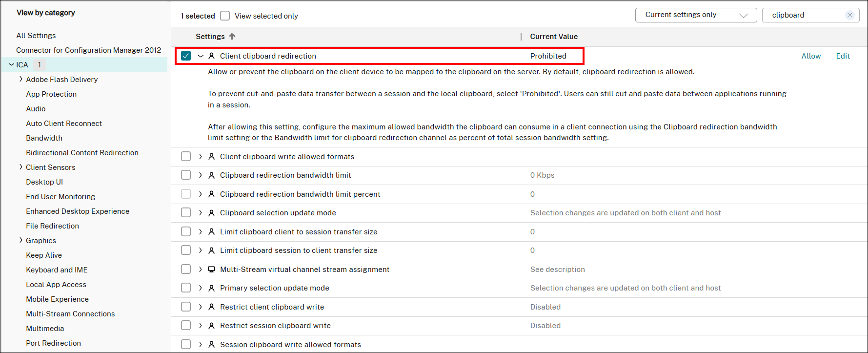
Task: Collapse the Client clipboard redirection description
Action: pos(201,56)
